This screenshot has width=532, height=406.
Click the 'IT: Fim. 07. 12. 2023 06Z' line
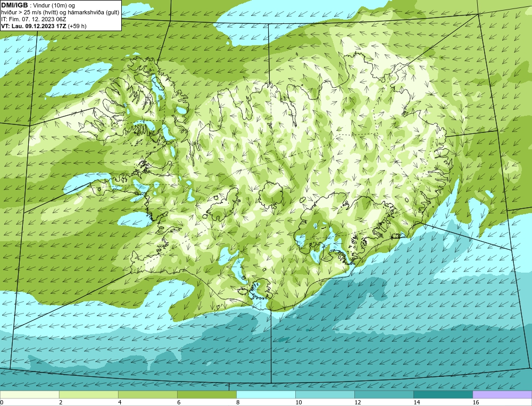(34, 19)
